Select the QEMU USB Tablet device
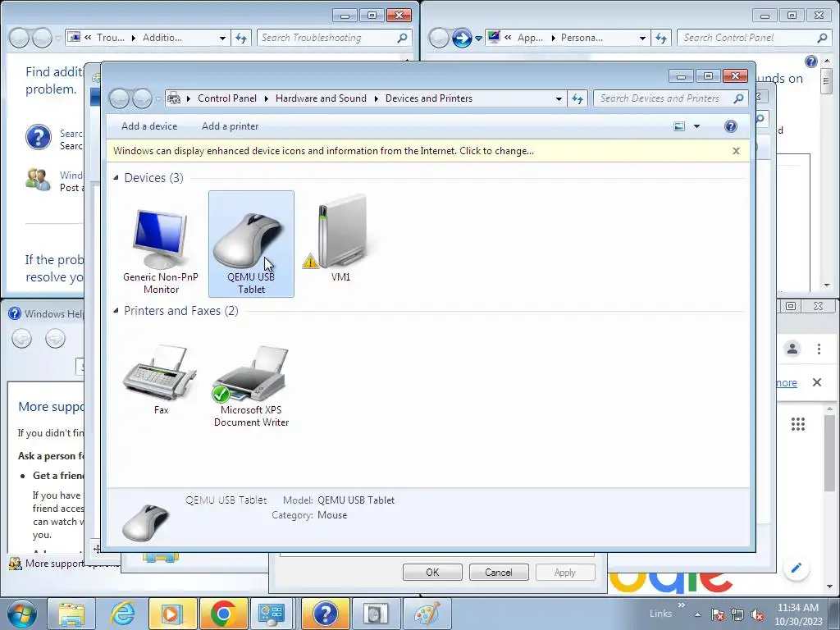 pos(251,244)
